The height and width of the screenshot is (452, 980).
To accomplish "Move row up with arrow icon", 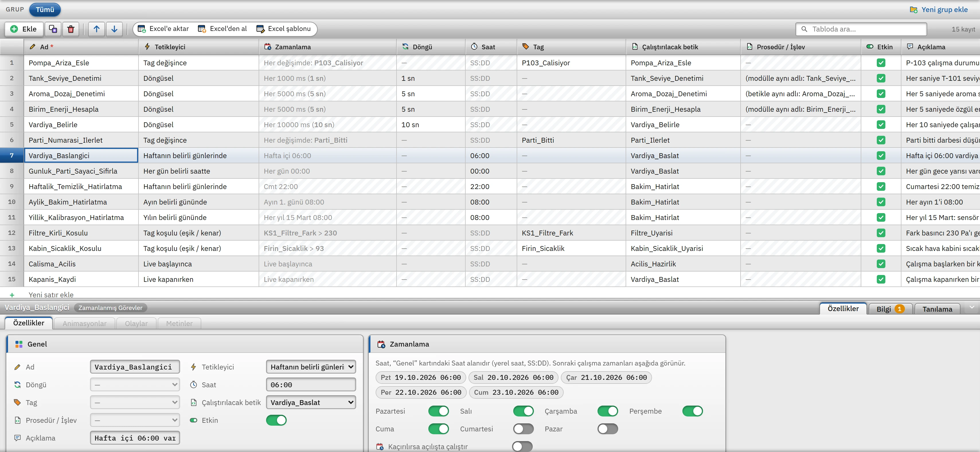I will (97, 29).
